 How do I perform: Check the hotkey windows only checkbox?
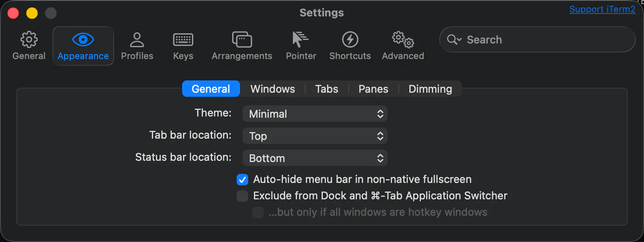pyautogui.click(x=258, y=212)
